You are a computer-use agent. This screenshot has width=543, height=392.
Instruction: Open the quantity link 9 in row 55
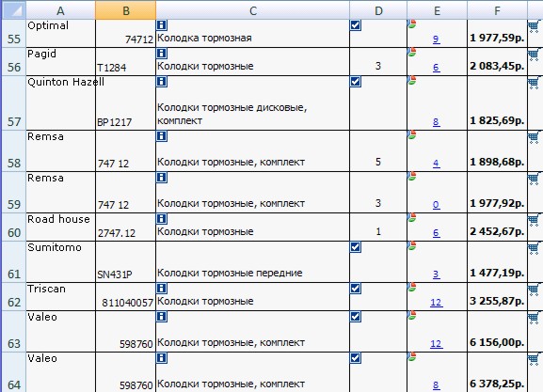437,39
